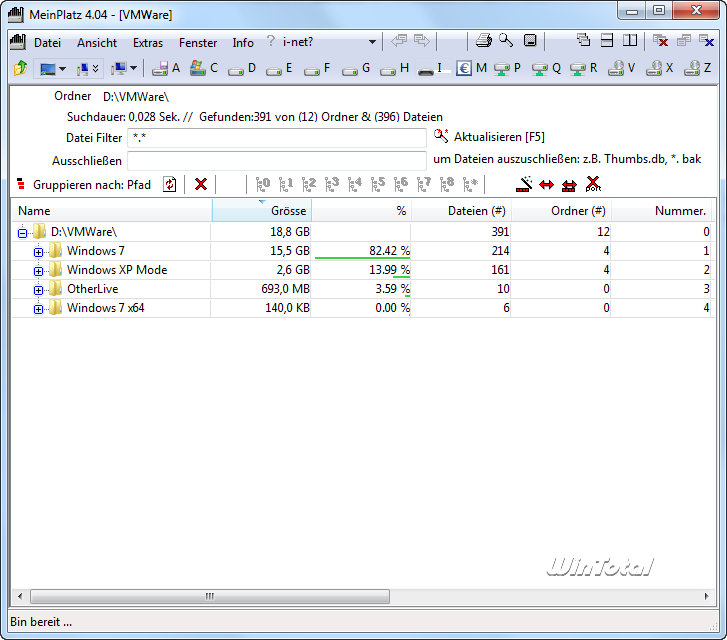Sort by Ordner (#) column header
The width and height of the screenshot is (727, 640).
click(x=561, y=211)
